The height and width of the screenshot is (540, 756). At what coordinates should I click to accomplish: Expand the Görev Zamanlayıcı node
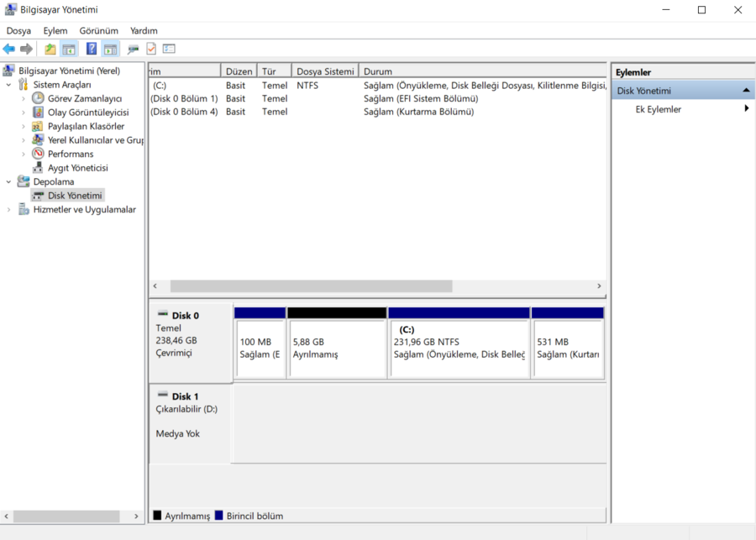pos(24,99)
